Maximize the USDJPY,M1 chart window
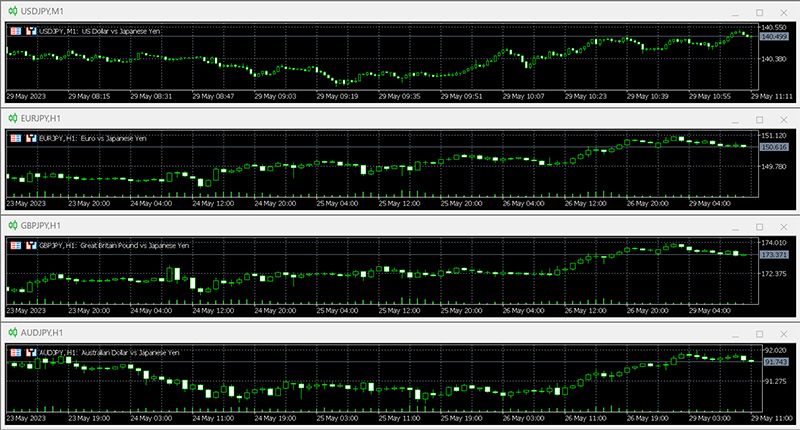Viewport: 800px width, 430px height. pos(760,12)
